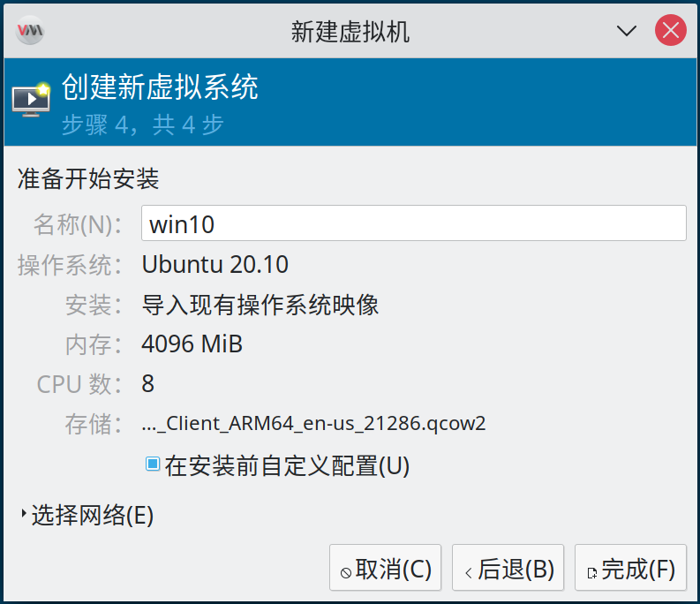Click the name field containing win10
Screen dimensions: 700x604
414,223
